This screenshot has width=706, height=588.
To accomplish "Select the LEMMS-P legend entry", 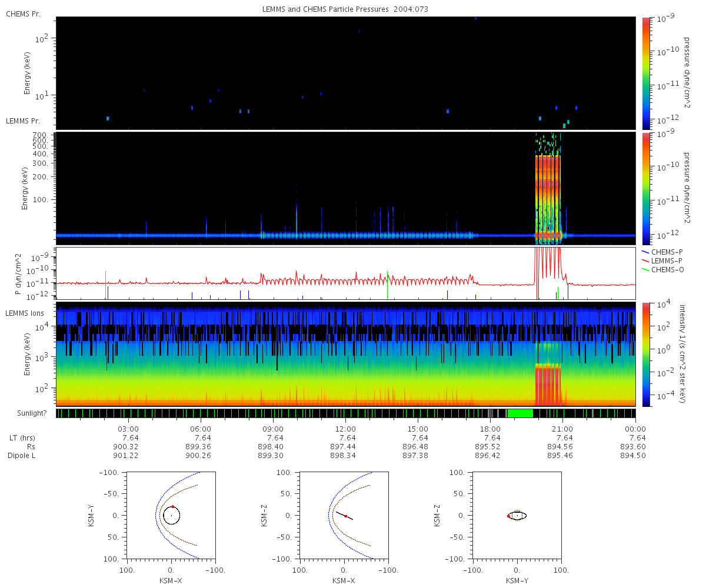I will (x=664, y=260).
